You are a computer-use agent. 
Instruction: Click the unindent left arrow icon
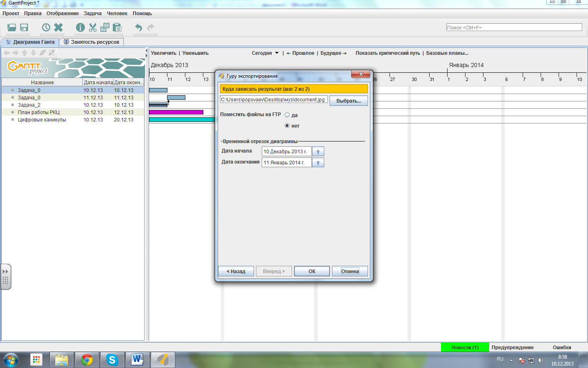[x=7, y=53]
